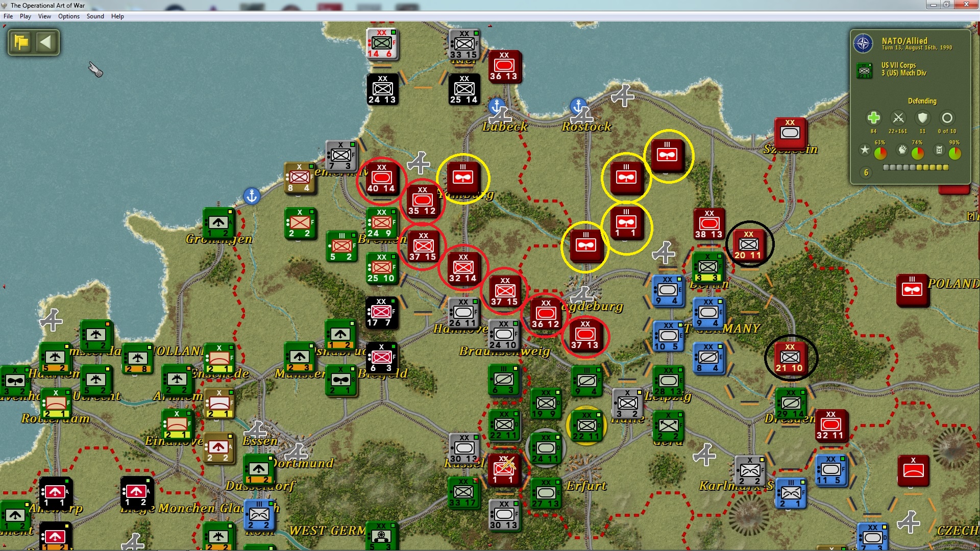Click the yellow flags button
The height and width of the screenshot is (551, 980).
(21, 42)
